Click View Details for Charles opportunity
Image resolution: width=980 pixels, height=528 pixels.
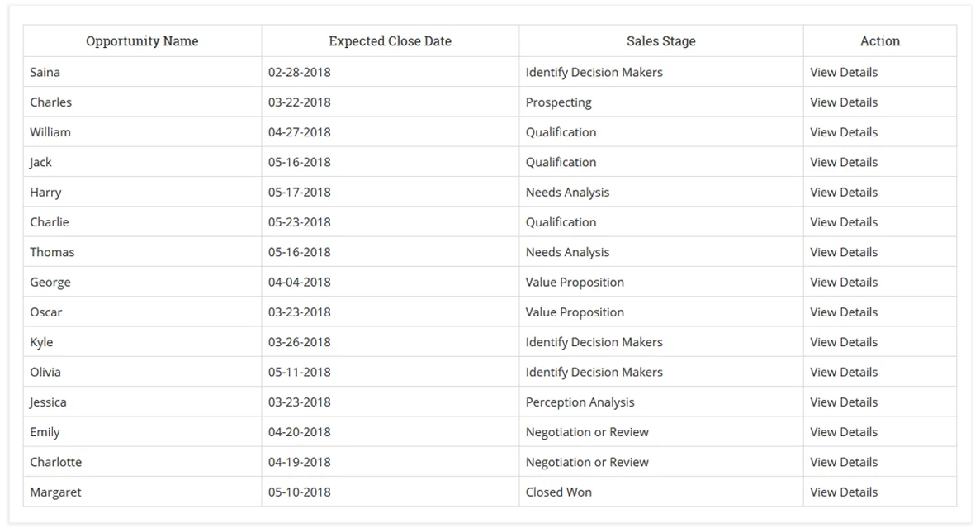coord(843,102)
